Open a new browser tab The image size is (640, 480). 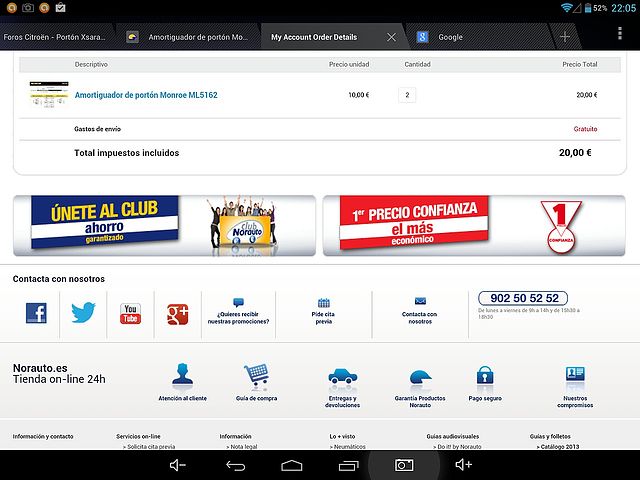[565, 37]
